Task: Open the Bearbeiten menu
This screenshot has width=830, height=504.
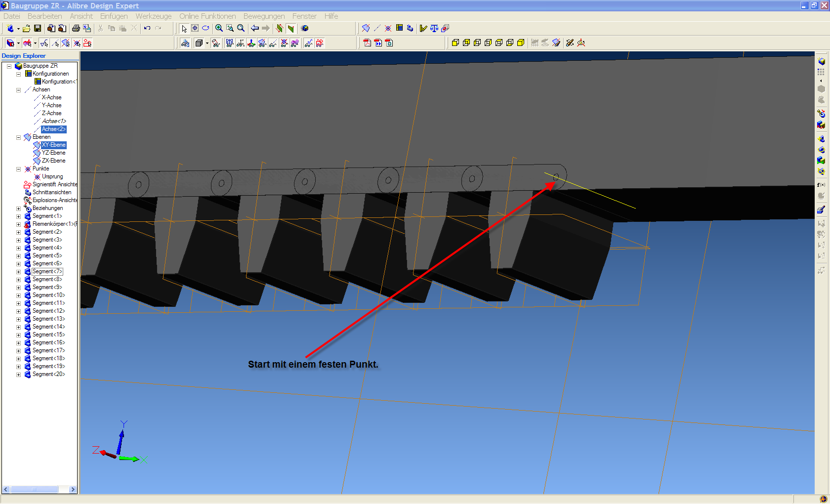Action: coord(45,16)
